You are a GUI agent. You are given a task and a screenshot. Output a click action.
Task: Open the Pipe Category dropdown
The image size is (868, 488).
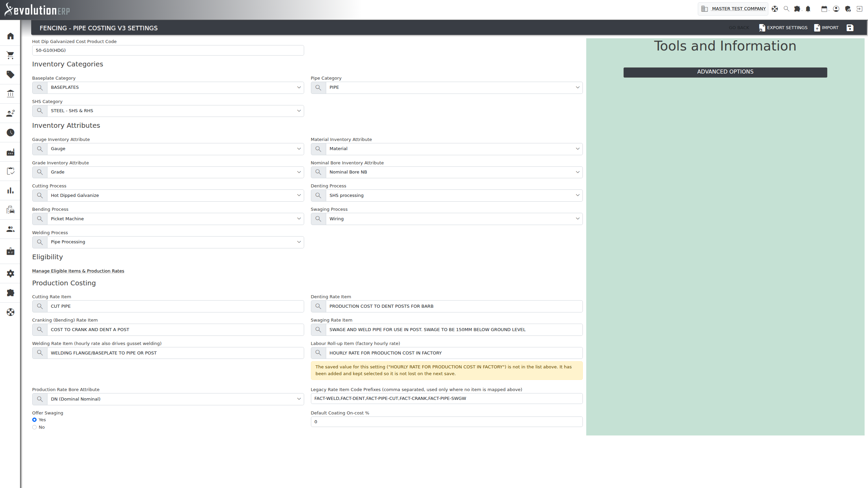click(x=454, y=87)
